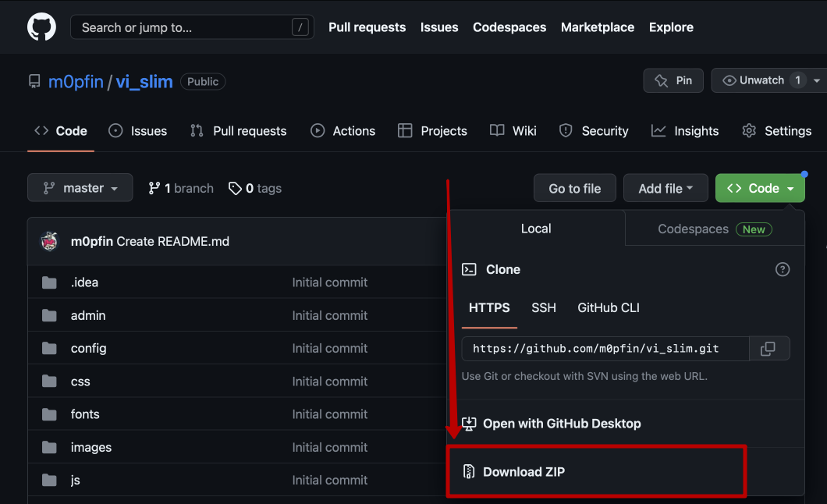Viewport: 827px width, 504px height.
Task: Open the vi_slim repository link
Action: [x=144, y=82]
